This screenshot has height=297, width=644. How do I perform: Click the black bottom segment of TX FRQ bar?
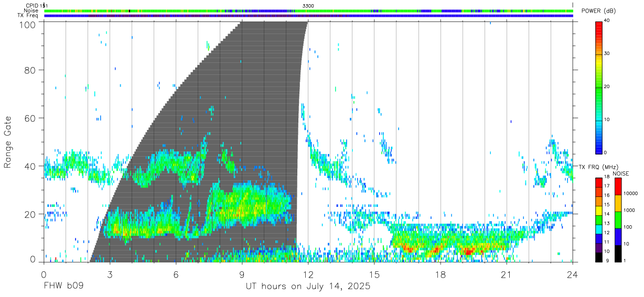[x=599, y=257]
